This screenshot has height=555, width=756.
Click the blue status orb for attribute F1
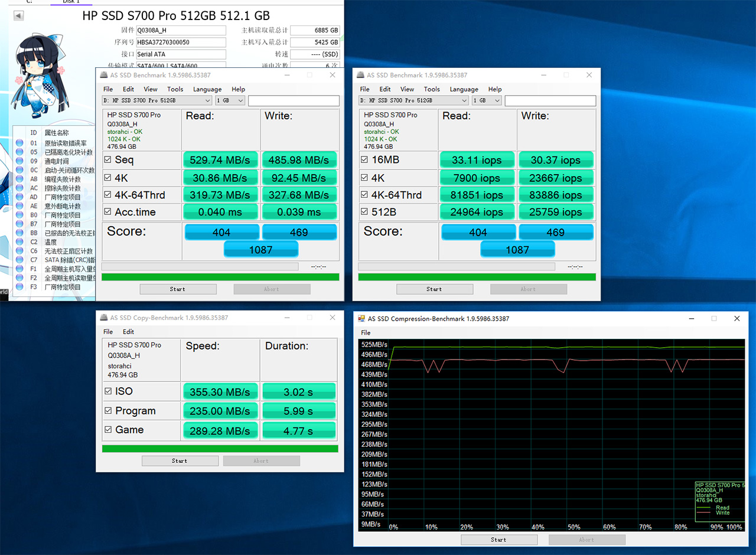(x=19, y=269)
